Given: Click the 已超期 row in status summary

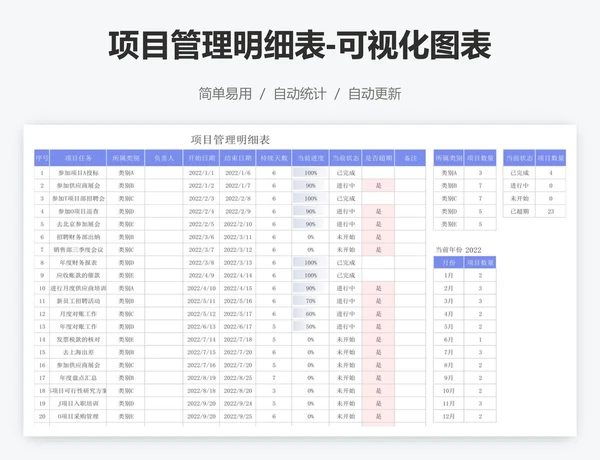Looking at the screenshot, I should click(x=520, y=211).
